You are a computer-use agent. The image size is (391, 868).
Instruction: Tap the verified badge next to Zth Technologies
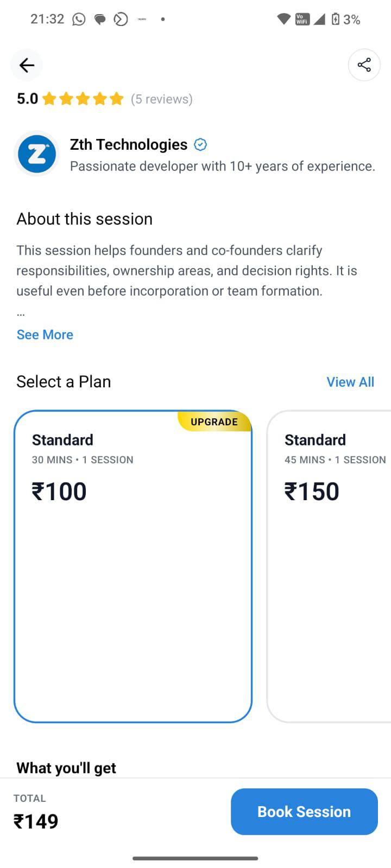point(200,145)
